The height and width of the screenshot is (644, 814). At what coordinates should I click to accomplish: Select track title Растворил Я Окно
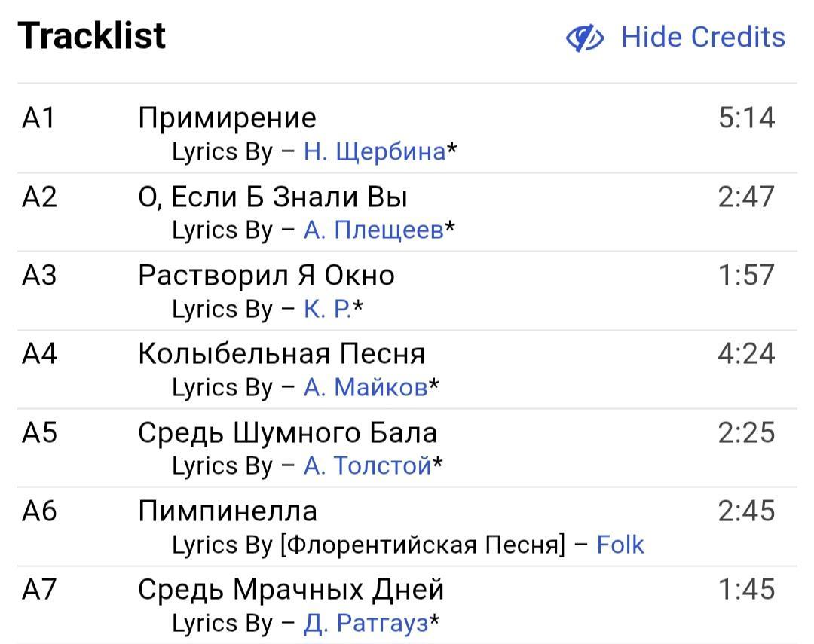[266, 275]
